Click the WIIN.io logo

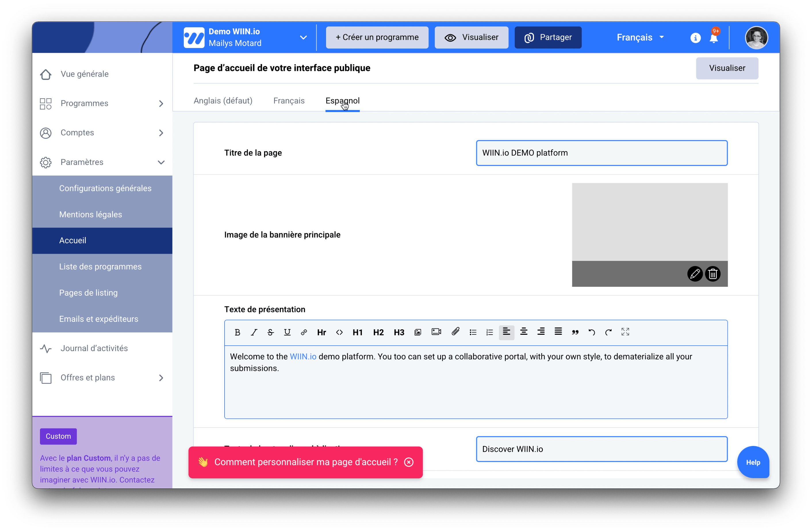pyautogui.click(x=194, y=38)
